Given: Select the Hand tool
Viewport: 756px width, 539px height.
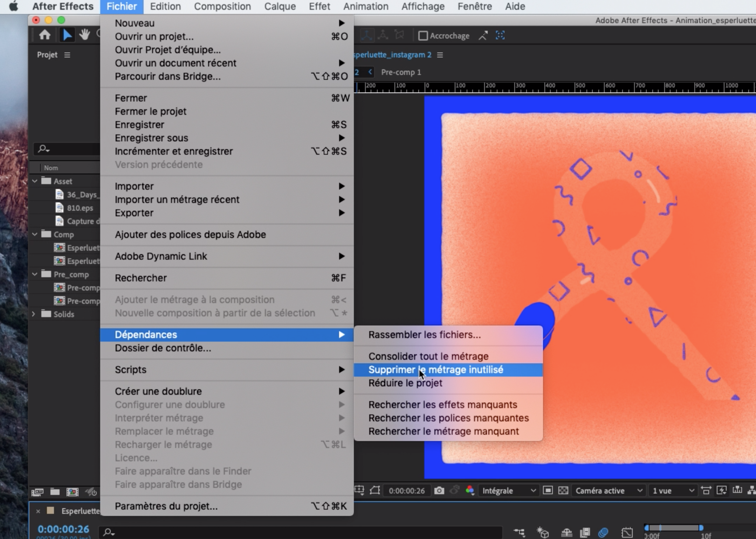Looking at the screenshot, I should [x=84, y=35].
